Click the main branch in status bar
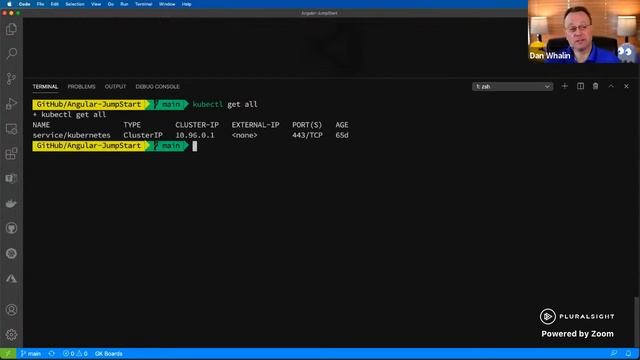This screenshot has height=360, width=640. 31,353
